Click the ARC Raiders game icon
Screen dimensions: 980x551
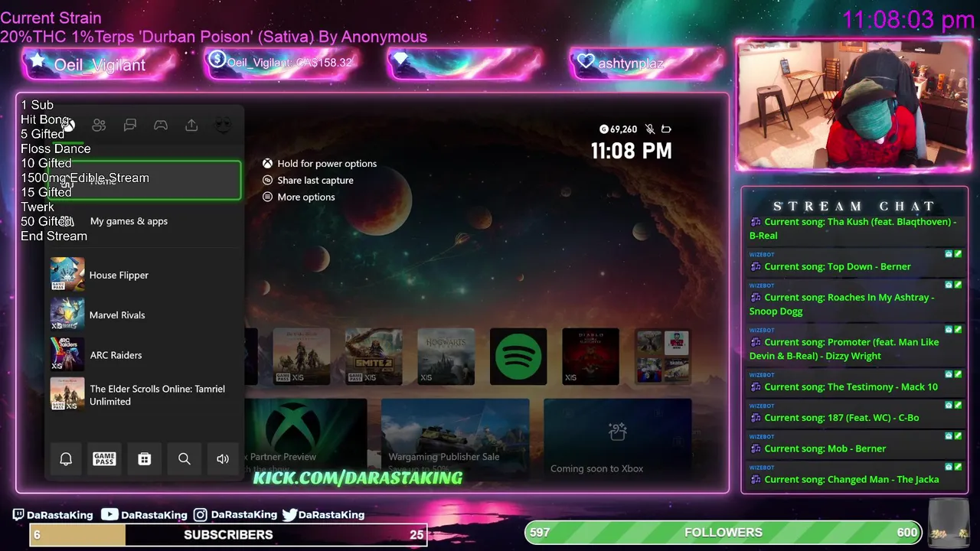point(67,354)
